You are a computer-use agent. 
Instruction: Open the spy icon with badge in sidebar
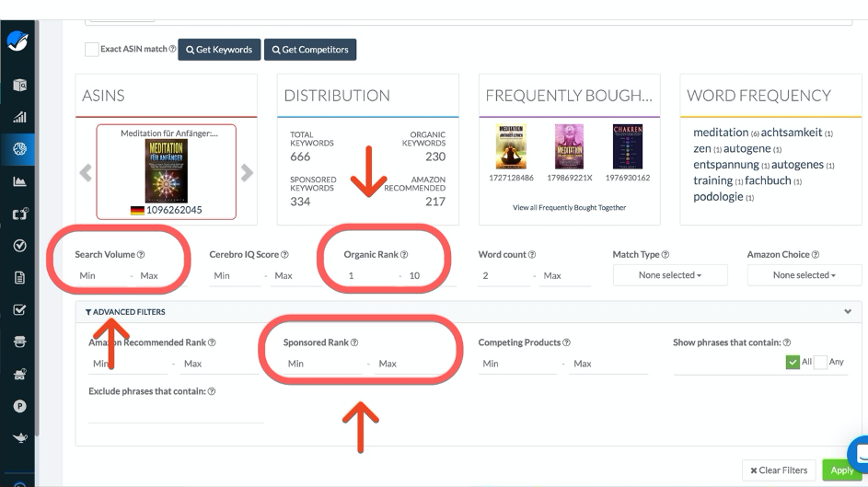(x=19, y=374)
